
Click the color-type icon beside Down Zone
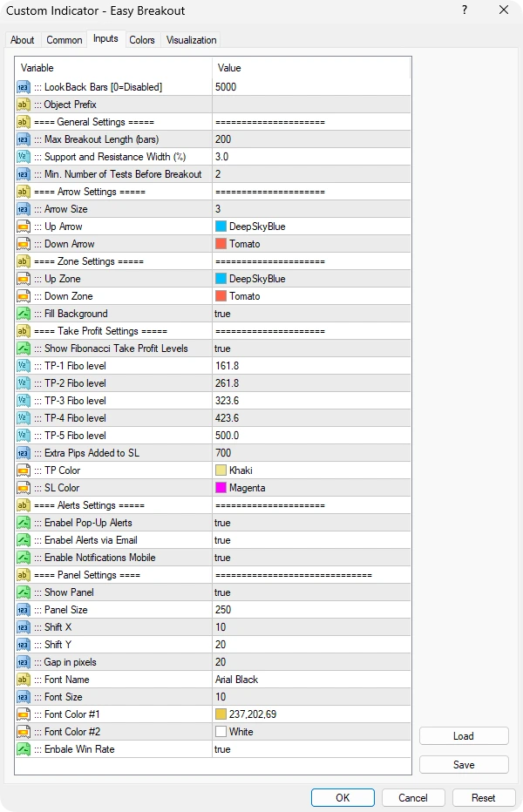pos(24,296)
